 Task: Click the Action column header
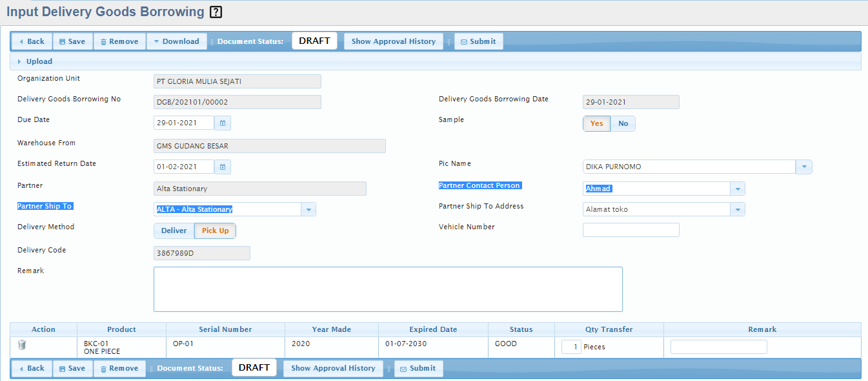click(44, 329)
